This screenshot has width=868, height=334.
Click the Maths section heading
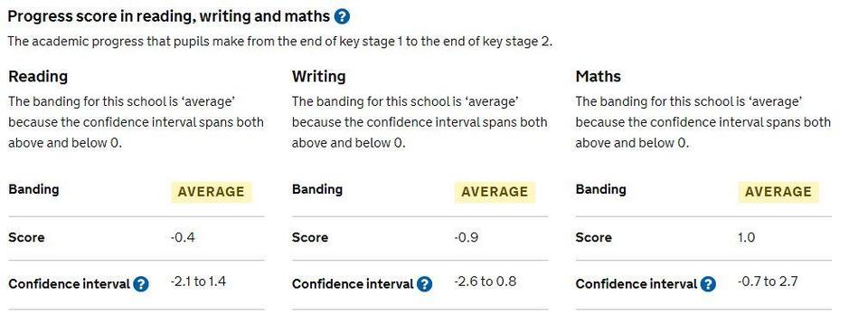click(599, 76)
